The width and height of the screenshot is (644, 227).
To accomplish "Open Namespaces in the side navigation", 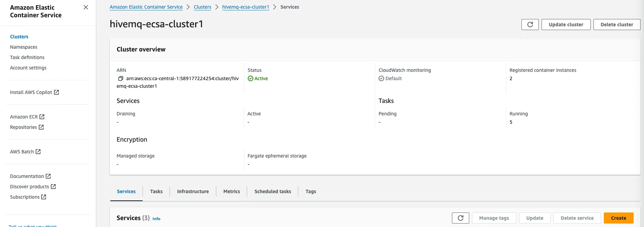I will [24, 47].
